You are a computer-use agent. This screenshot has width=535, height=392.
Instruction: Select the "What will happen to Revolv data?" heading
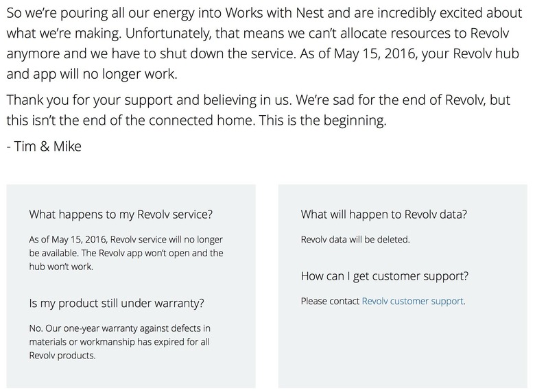[384, 215]
